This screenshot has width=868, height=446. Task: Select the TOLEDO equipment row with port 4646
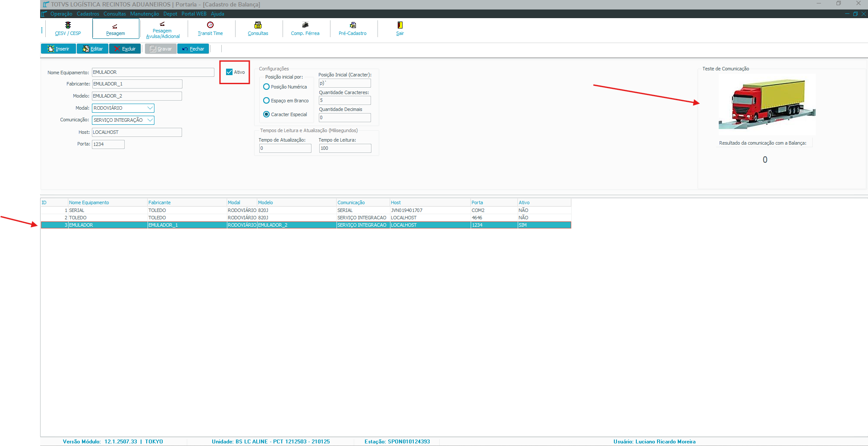pyautogui.click(x=306, y=218)
